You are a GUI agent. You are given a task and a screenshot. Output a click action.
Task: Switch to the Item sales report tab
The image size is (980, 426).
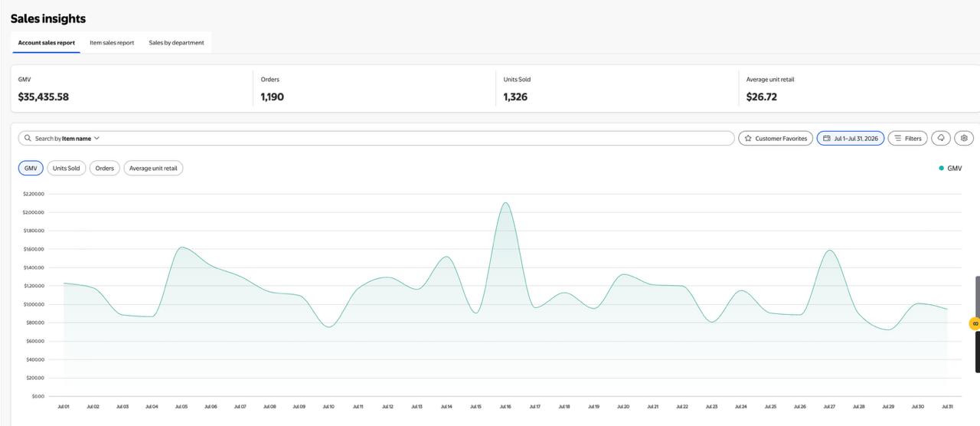click(x=112, y=43)
